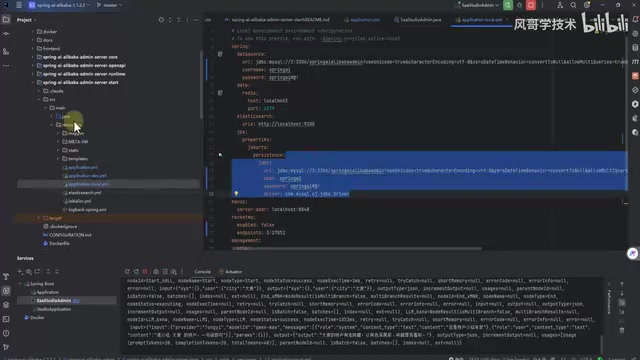
Task: Rerun SaaStudioAdmin with the green run button
Action: [x=508, y=5]
